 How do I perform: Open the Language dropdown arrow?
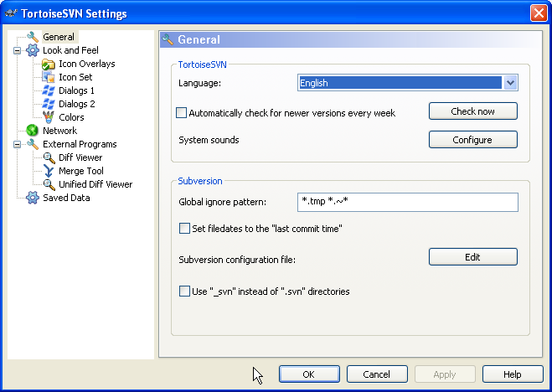[510, 83]
